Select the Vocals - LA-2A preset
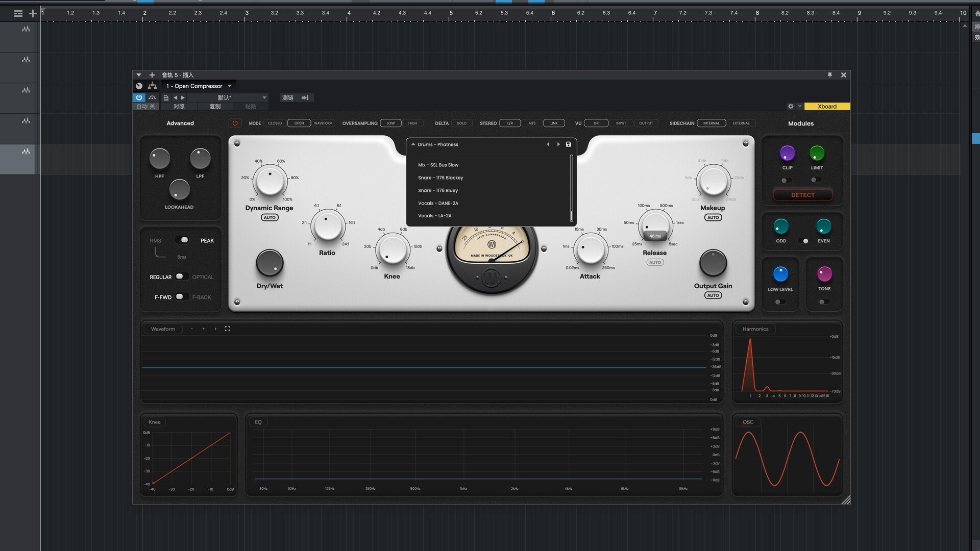Image resolution: width=980 pixels, height=551 pixels. pyautogui.click(x=434, y=216)
